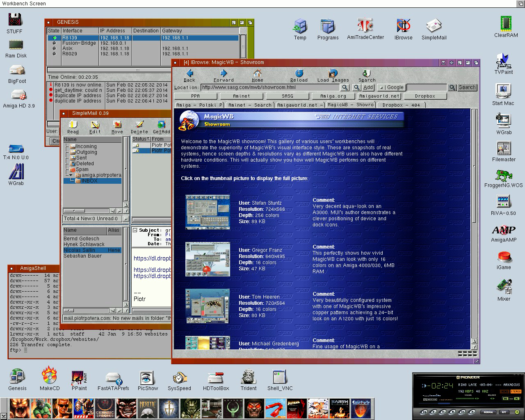Screen dimensions: 525x420
Task: Open the PPaint desktop icon
Action: [x=80, y=380]
